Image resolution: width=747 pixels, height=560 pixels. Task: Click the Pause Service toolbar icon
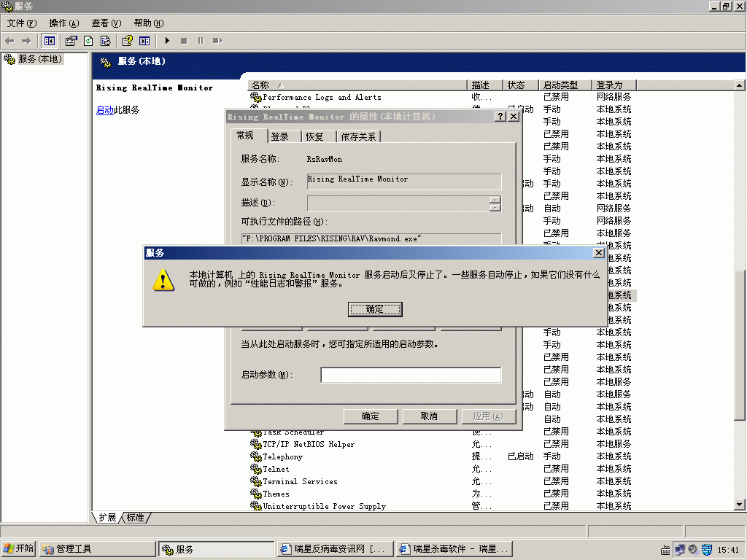coord(201,41)
